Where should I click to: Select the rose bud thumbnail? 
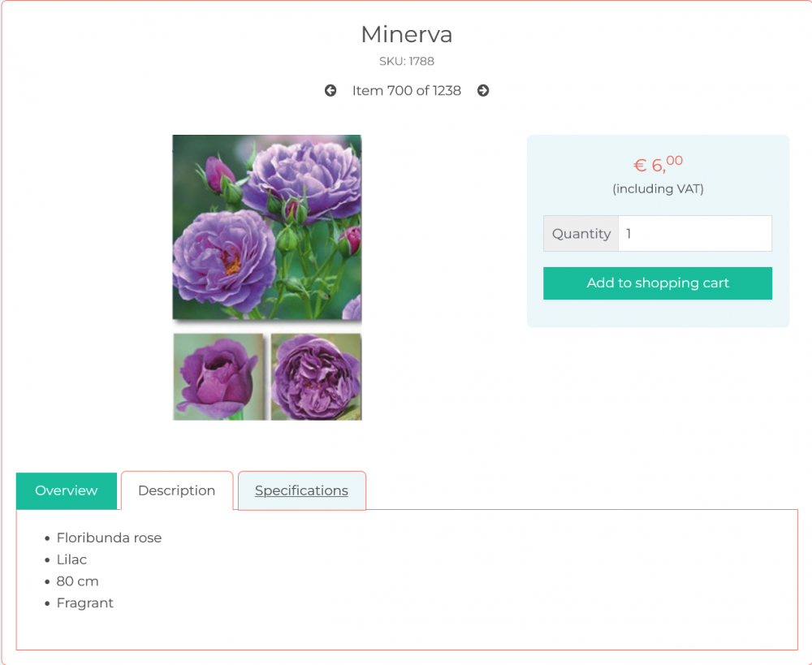coord(218,377)
